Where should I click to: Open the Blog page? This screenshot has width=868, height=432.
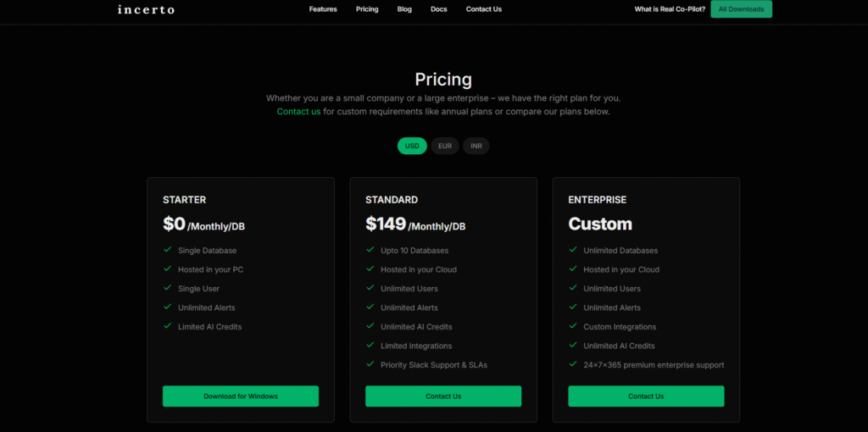[404, 9]
